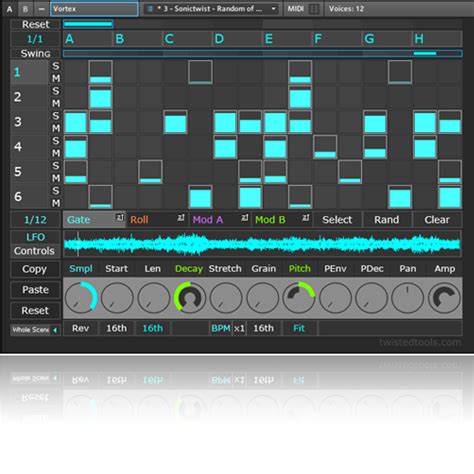The height and width of the screenshot is (474, 474).
Task: Mute track 6 with its M button
Action: [56, 203]
